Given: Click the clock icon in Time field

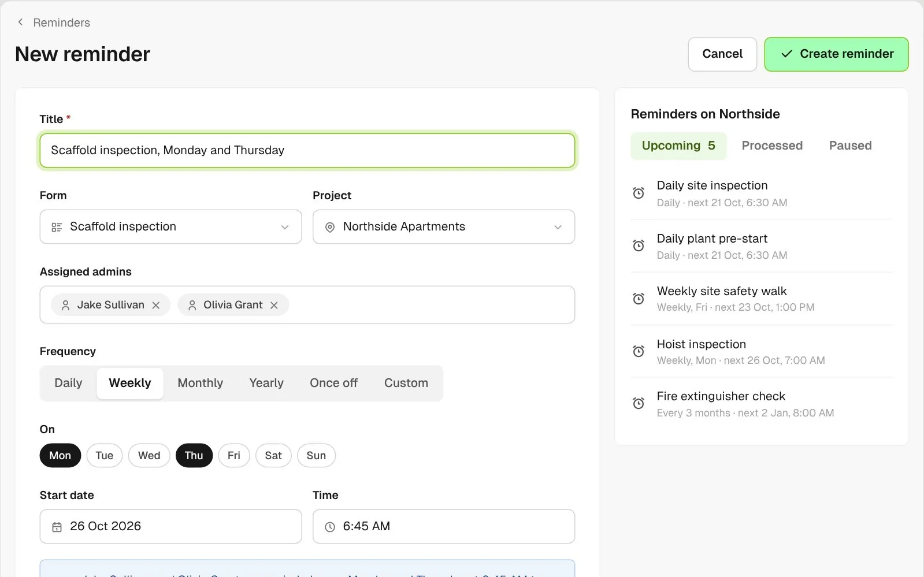Looking at the screenshot, I should (x=330, y=527).
